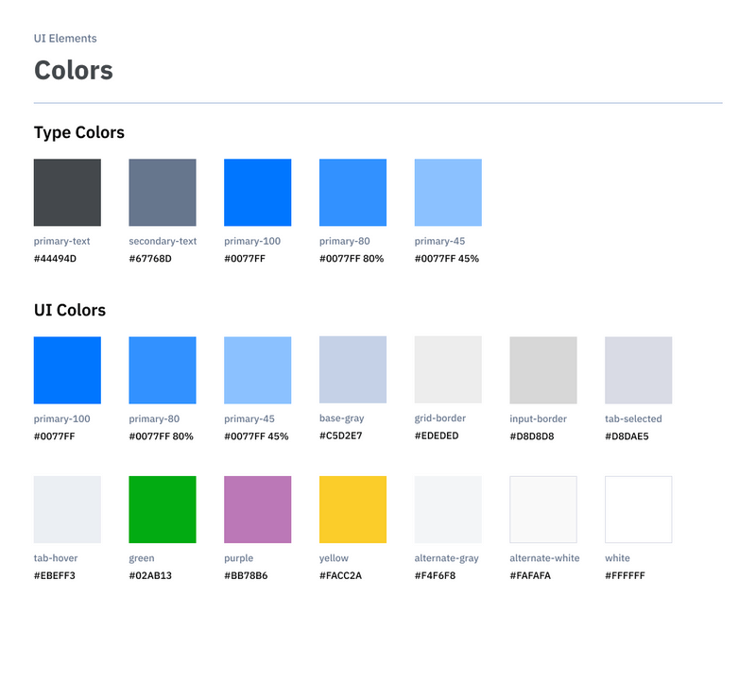Viewport: 756px width, 700px height.
Task: Pick the input-border gray swatch
Action: coord(543,370)
